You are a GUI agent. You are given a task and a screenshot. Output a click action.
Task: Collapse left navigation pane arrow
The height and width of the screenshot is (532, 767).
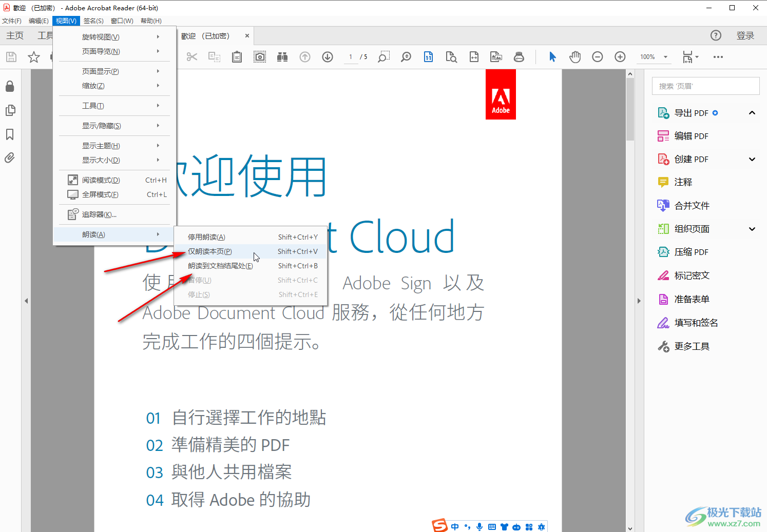(x=26, y=301)
